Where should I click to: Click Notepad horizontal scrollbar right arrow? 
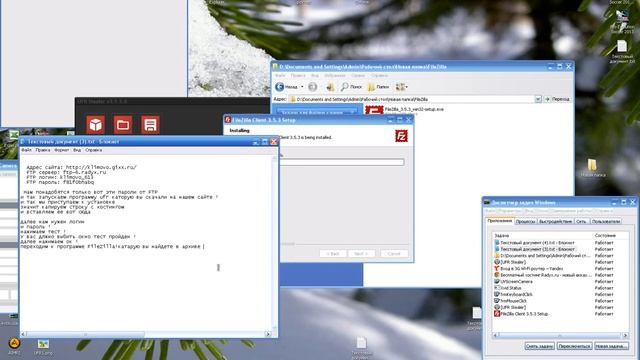pyautogui.click(x=268, y=334)
